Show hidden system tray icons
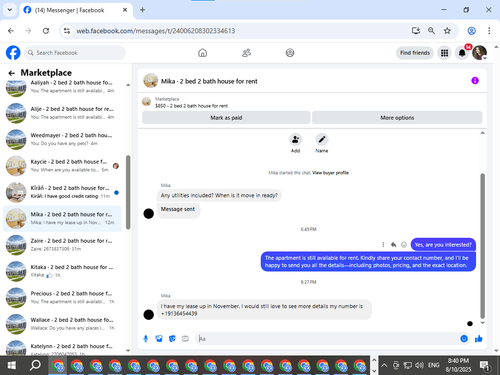This screenshot has width=500, height=375. click(384, 365)
